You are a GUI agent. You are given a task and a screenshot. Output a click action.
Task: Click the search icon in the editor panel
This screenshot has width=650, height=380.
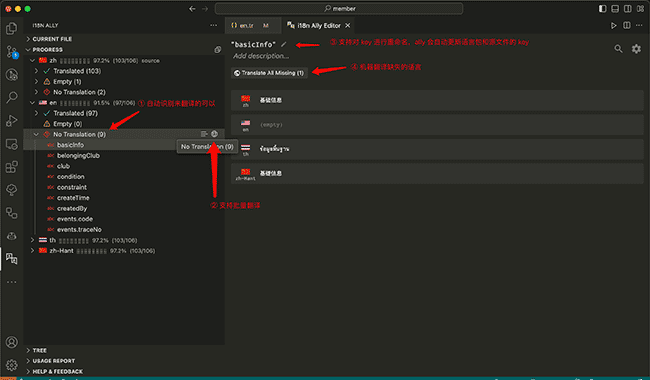pos(618,49)
